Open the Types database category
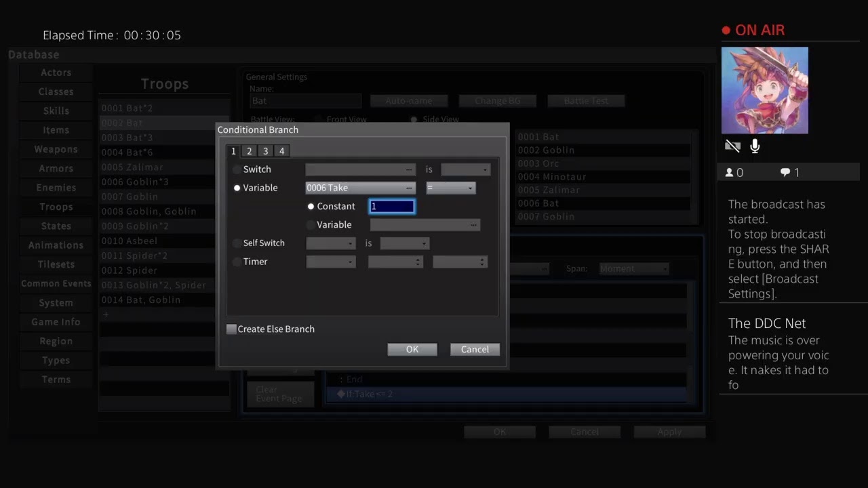Viewport: 868px width, 488px height. [x=56, y=361]
